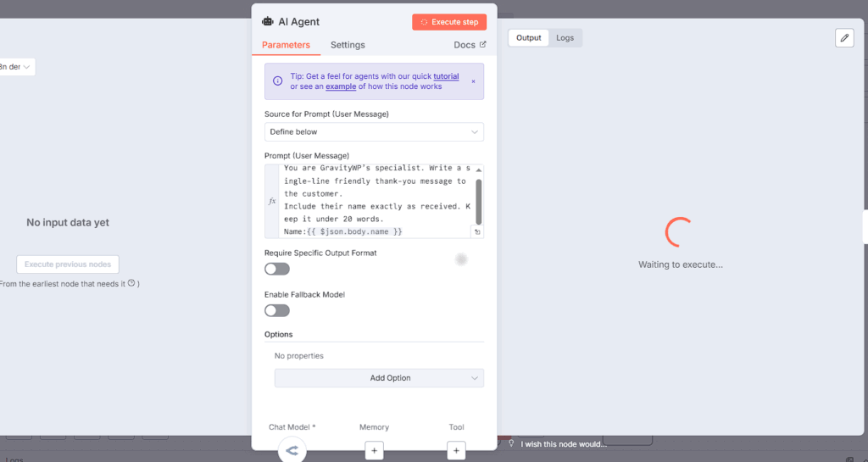Add a Memory sub-node with plus
Image resolution: width=868 pixels, height=462 pixels.
click(374, 451)
